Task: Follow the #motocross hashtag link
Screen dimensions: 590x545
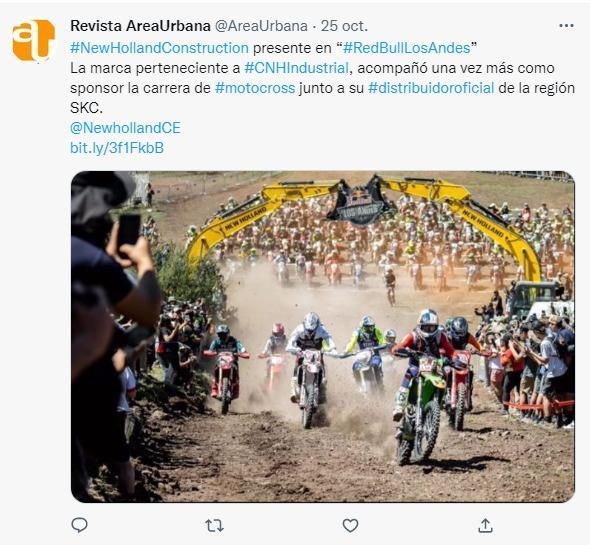Action: click(255, 88)
